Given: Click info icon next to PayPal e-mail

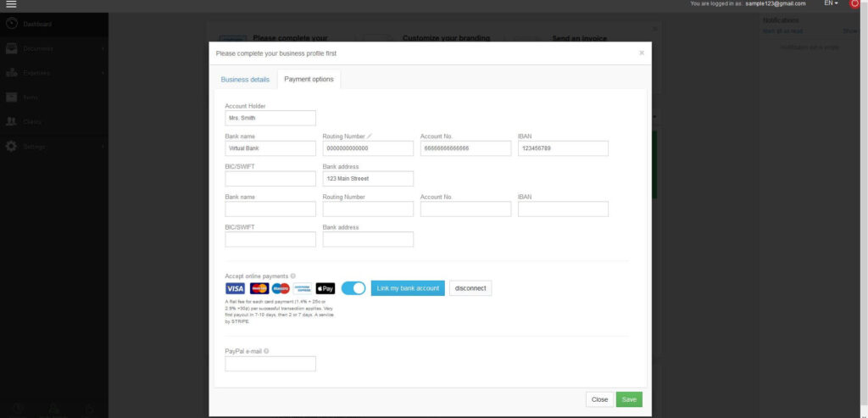Looking at the screenshot, I should click(266, 351).
